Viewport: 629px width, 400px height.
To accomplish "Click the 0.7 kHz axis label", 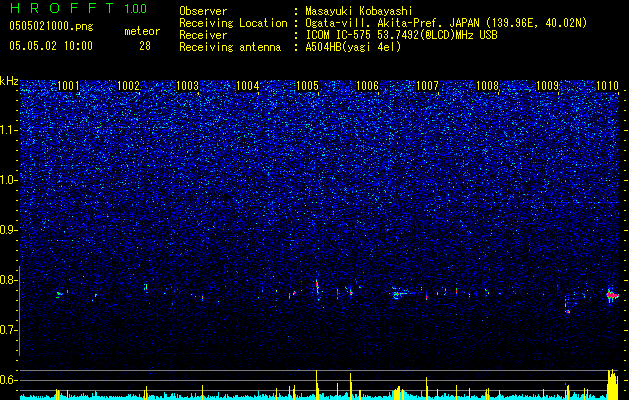I will 8,330.
